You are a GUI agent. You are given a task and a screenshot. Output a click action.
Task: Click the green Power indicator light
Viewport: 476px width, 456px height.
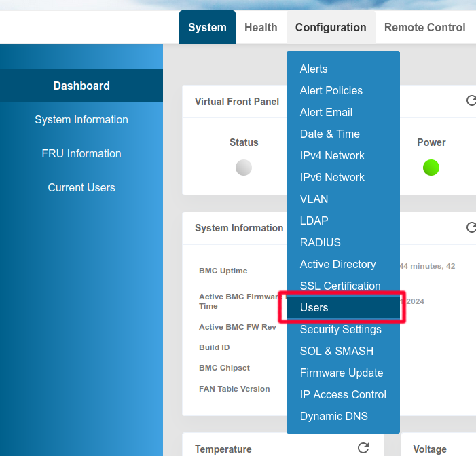click(431, 168)
